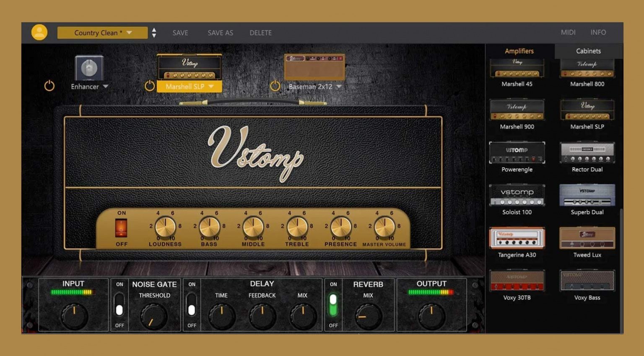Toggle the amp's ON/OFF power switch

121,228
